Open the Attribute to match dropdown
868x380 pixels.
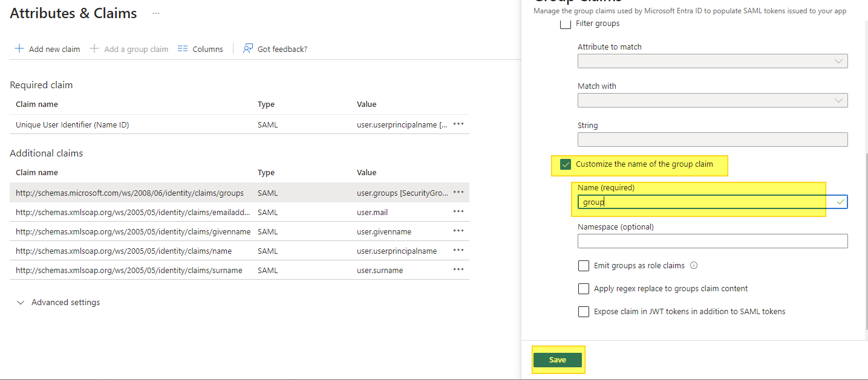tap(712, 61)
